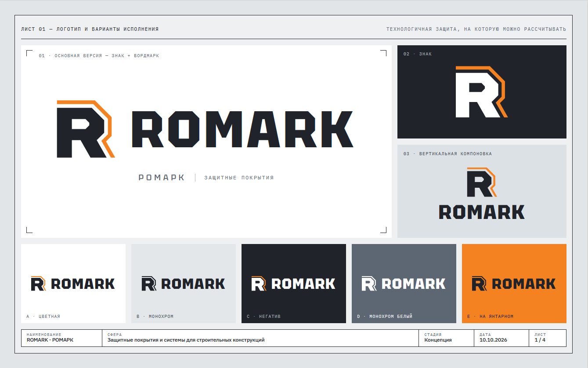The image size is (588, 368).
Task: Click the R emblem in variant E На янтарном
Action: pos(479,283)
